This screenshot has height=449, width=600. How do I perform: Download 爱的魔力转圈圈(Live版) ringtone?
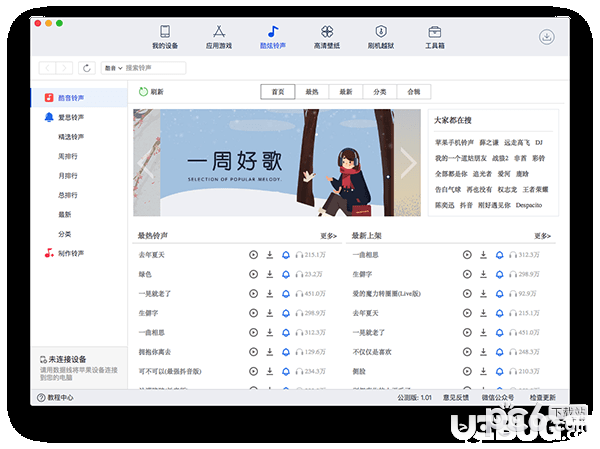[x=484, y=294]
